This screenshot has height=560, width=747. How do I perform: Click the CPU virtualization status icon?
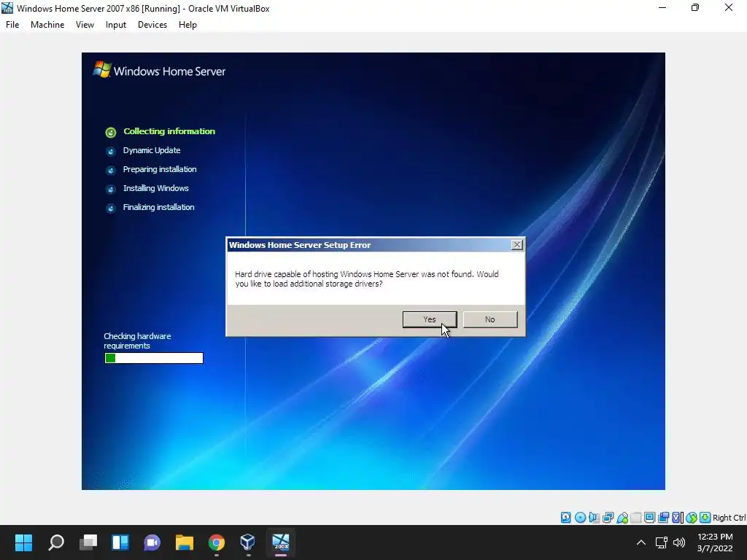click(x=678, y=518)
